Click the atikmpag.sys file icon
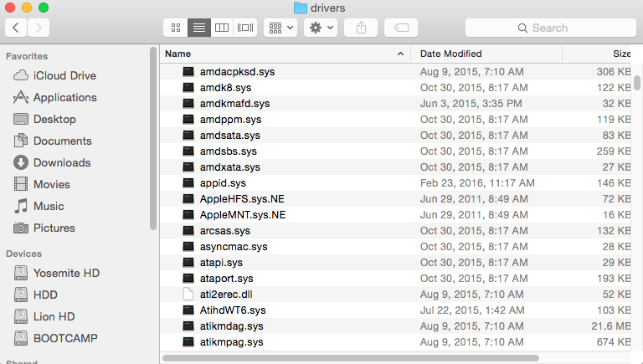This screenshot has height=364, width=643. 188,342
